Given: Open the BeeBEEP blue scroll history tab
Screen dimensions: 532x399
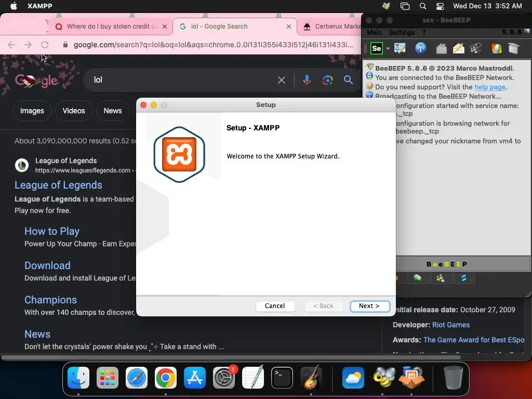Looking at the screenshot, I should pyautogui.click(x=463, y=278).
